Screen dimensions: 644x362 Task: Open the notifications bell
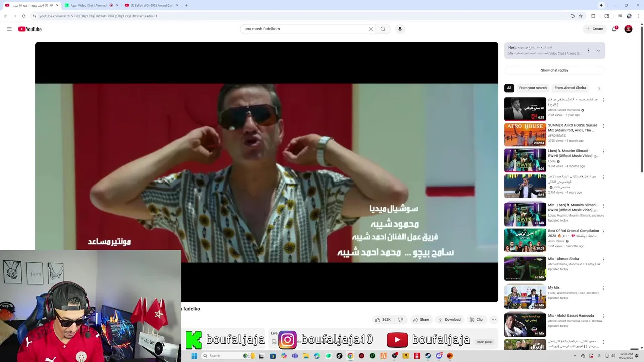[614, 29]
